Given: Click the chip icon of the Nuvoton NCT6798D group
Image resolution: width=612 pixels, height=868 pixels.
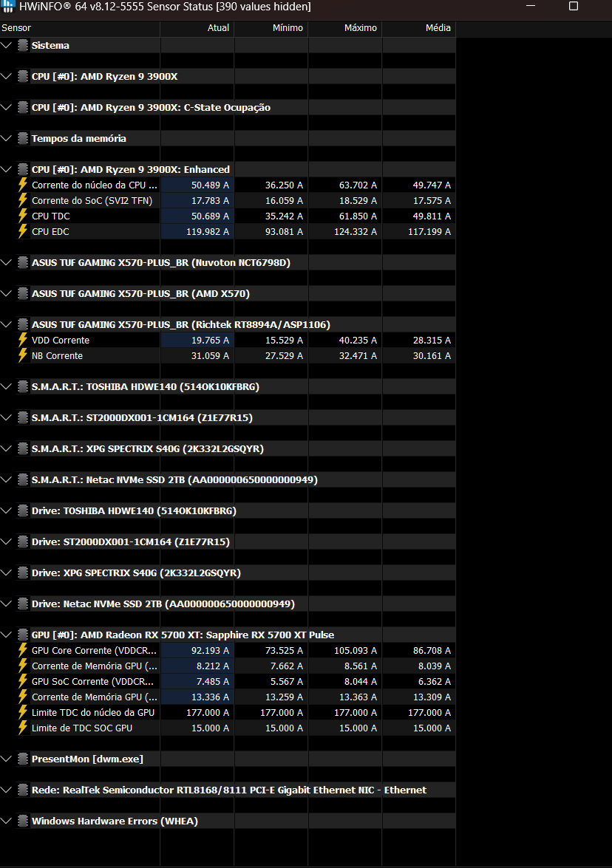Looking at the screenshot, I should [23, 262].
